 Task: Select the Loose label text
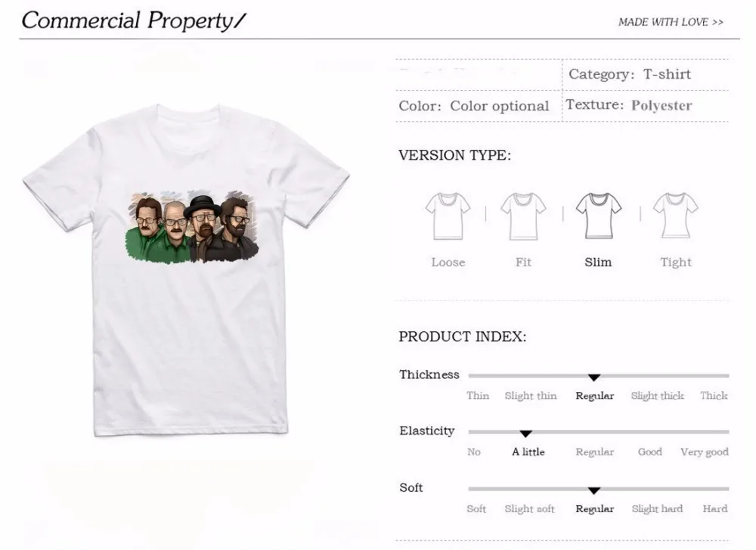click(x=448, y=262)
